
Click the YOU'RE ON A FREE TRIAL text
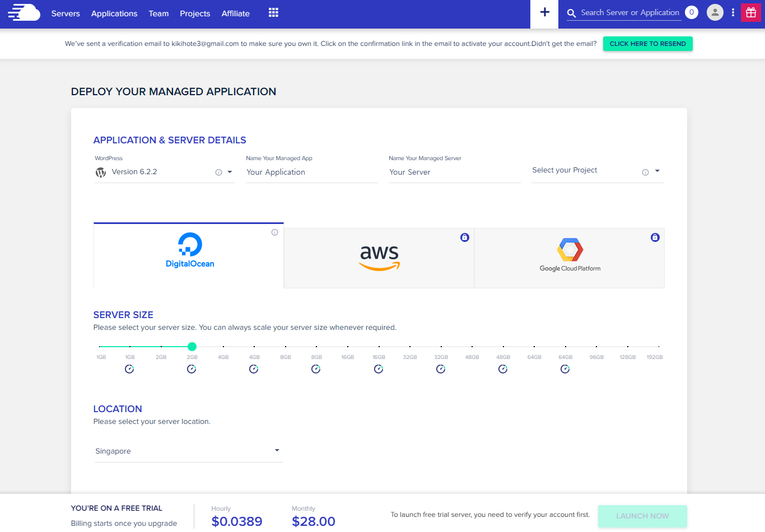coord(116,508)
